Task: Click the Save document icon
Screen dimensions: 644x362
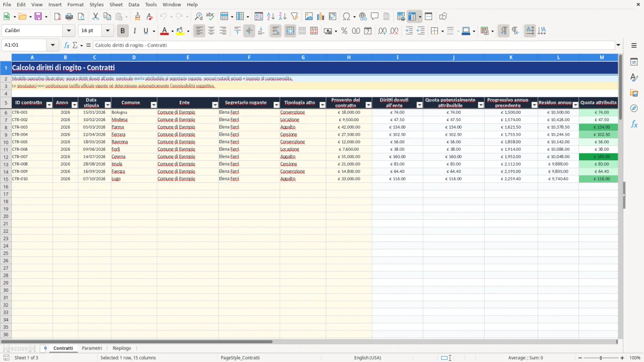Action: 38,17
